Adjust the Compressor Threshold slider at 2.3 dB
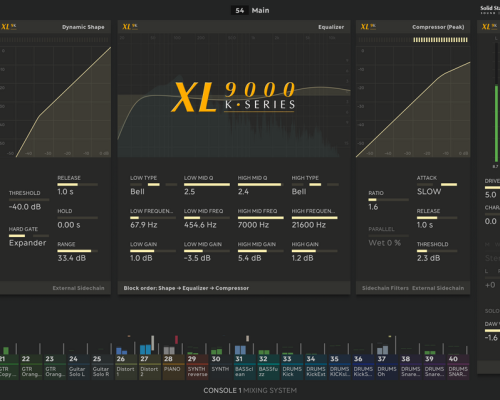Viewport: 500px width, 400px height. [437, 251]
